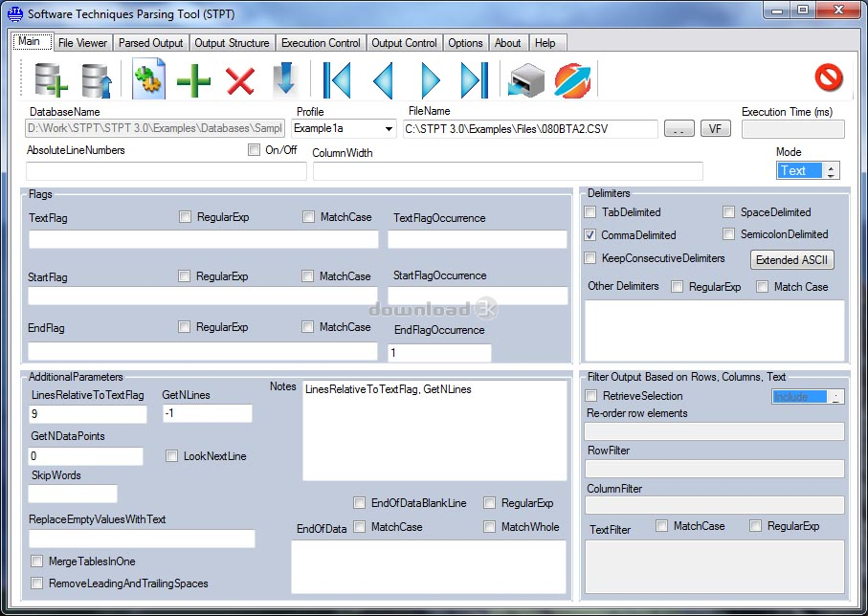Click the StartFlag input field
The height and width of the screenshot is (616, 868).
pos(203,297)
